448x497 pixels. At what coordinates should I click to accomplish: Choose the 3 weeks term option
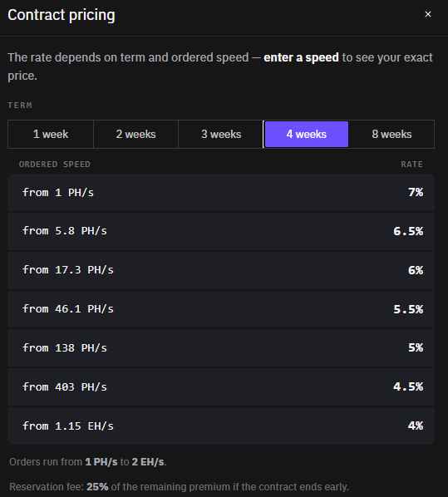221,134
